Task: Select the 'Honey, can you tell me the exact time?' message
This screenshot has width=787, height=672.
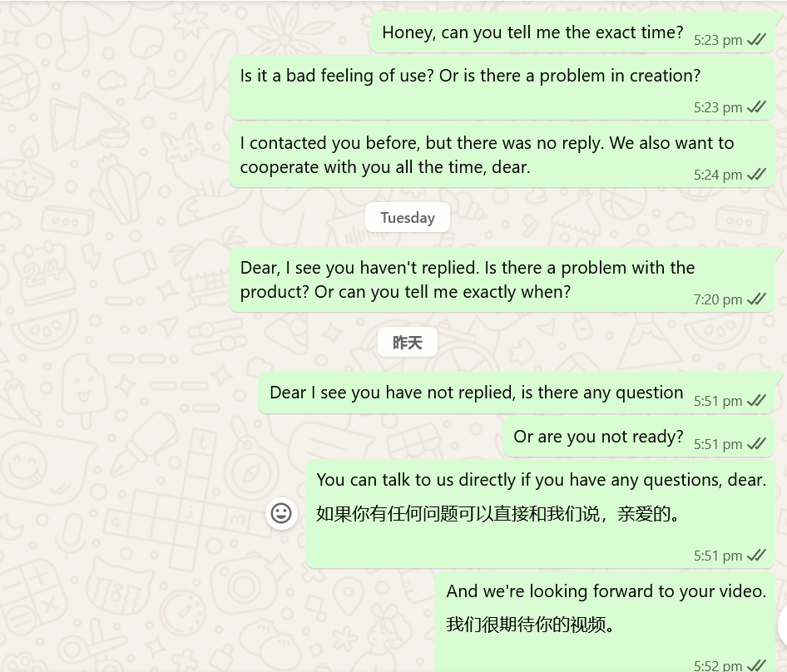Action: pos(532,32)
